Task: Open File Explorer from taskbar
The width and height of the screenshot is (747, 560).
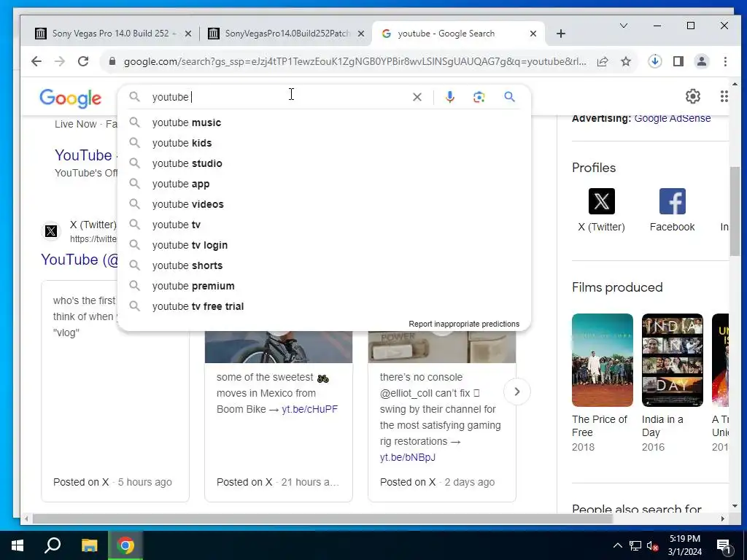Action: click(x=89, y=545)
